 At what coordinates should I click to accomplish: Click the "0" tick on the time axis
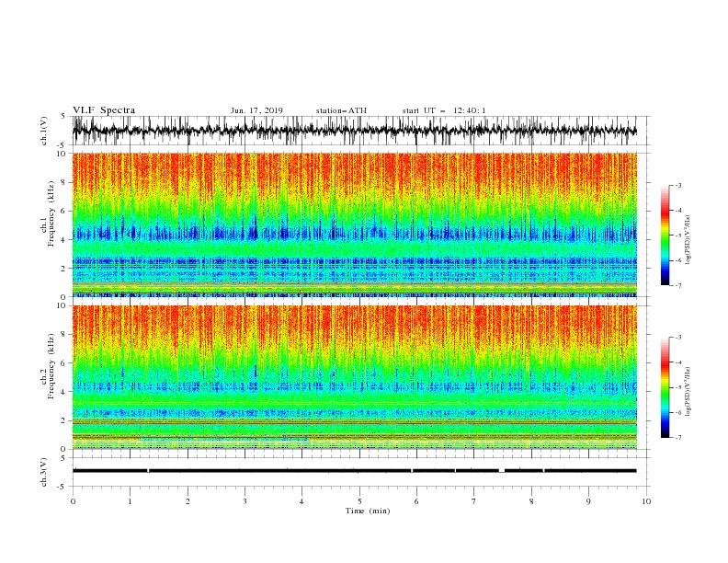73,501
